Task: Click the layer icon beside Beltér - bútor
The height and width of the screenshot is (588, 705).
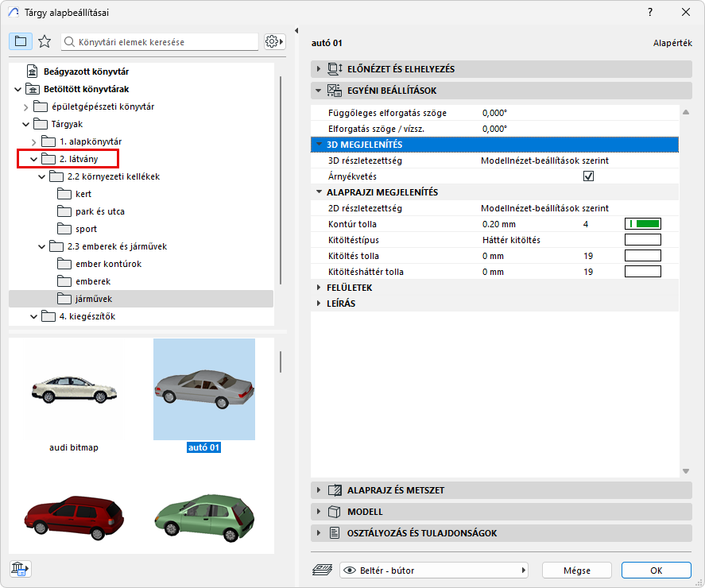Action: (323, 570)
